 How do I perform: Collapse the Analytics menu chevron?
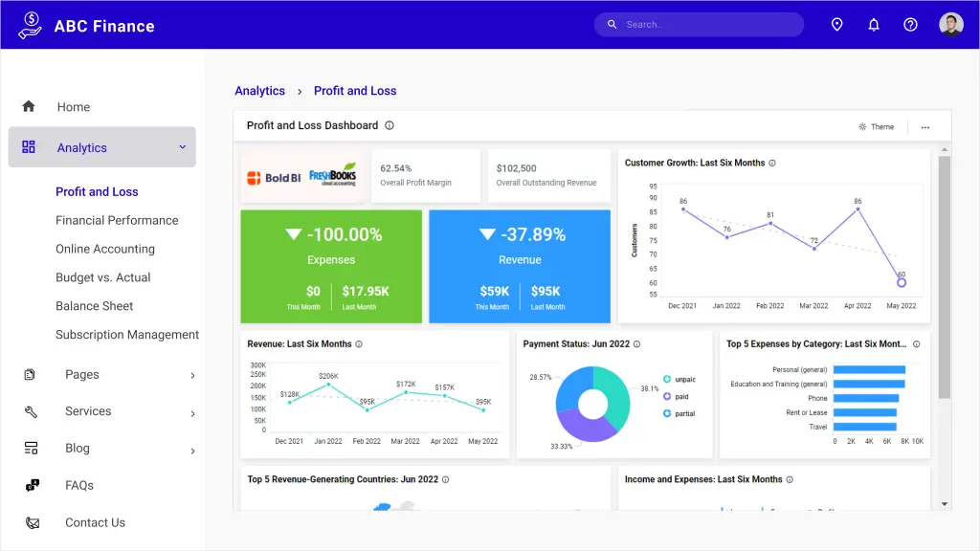pos(182,147)
